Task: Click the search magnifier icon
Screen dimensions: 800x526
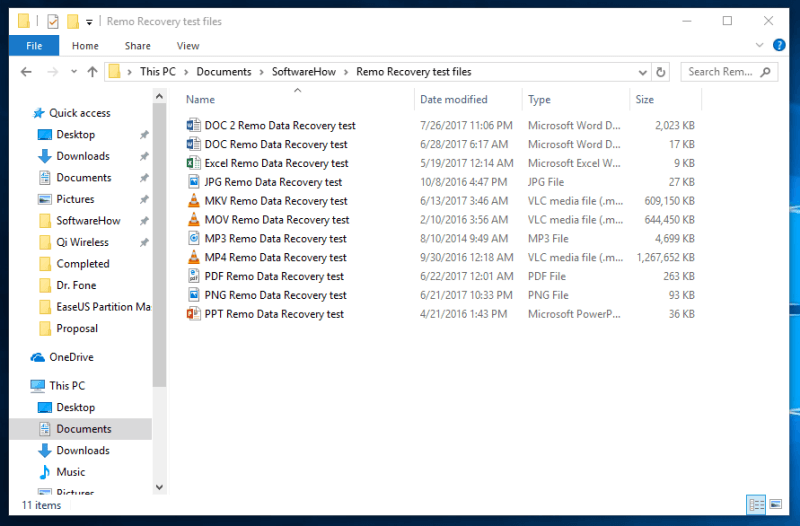Action: point(765,72)
